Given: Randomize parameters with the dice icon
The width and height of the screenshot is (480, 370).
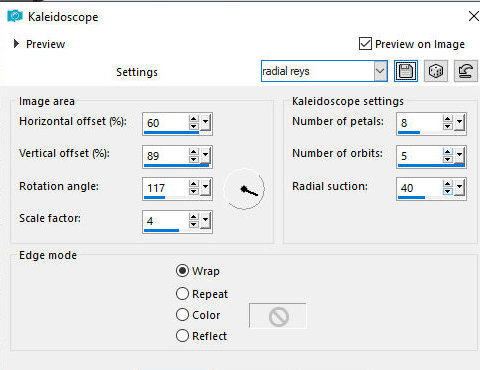Looking at the screenshot, I should [x=436, y=71].
